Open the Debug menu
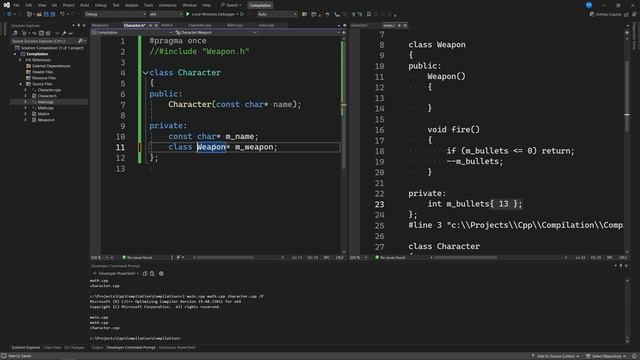 coord(100,5)
